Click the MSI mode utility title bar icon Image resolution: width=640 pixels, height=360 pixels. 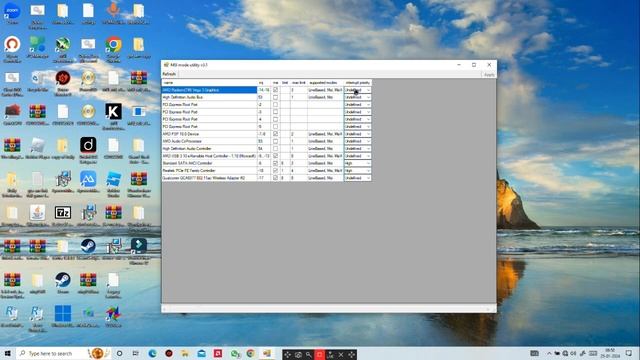[166, 65]
